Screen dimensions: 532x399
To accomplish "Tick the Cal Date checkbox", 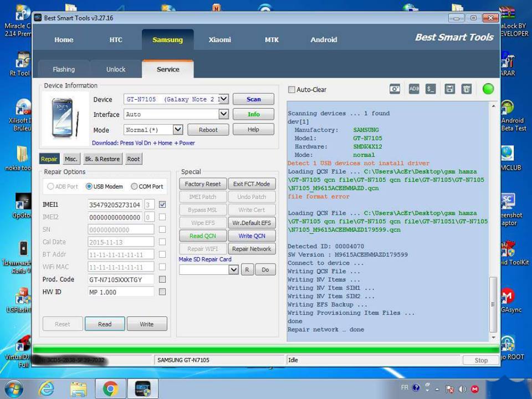I will (162, 242).
